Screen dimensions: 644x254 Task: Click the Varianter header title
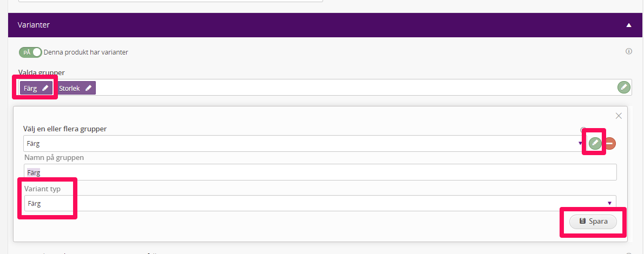point(34,25)
